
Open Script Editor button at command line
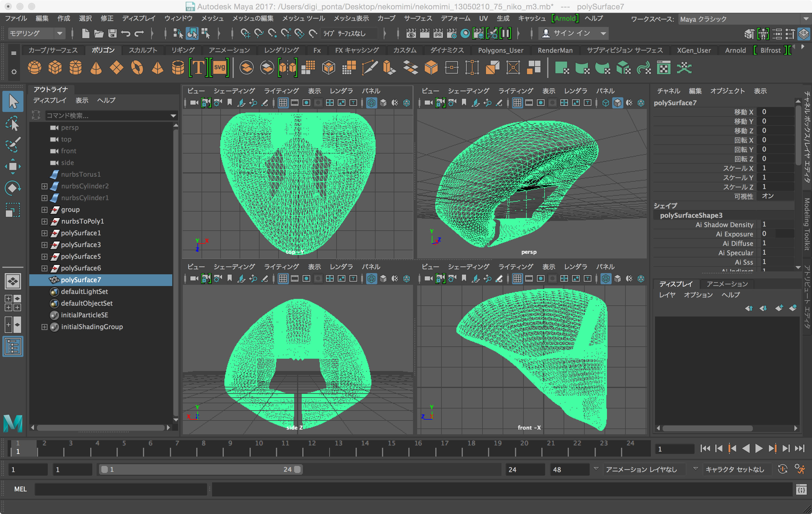(x=801, y=489)
